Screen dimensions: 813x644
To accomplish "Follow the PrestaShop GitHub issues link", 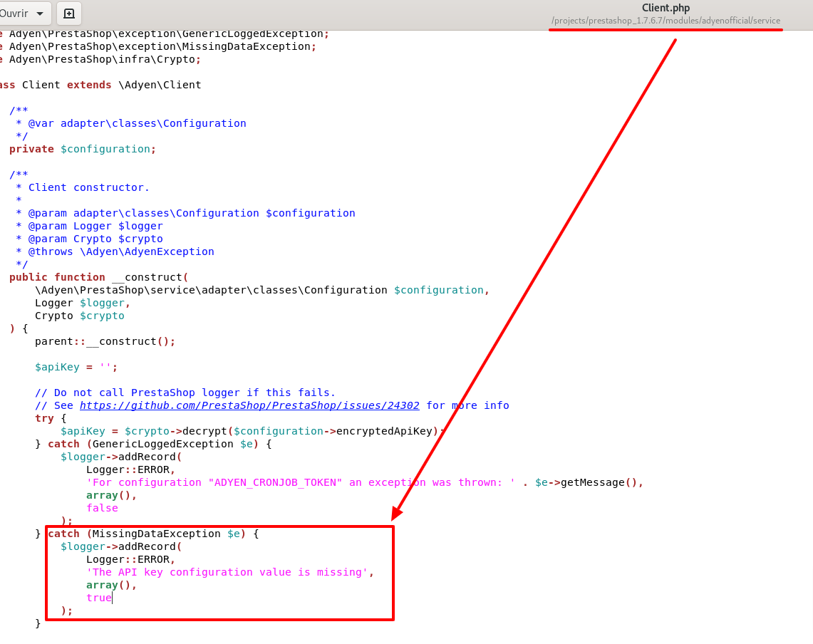I will coord(249,405).
